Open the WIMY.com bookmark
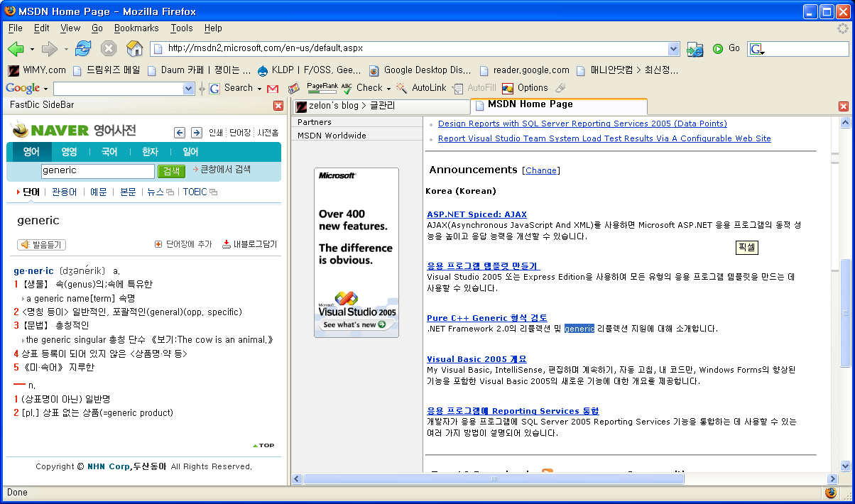The height and width of the screenshot is (504, 855). [x=37, y=70]
